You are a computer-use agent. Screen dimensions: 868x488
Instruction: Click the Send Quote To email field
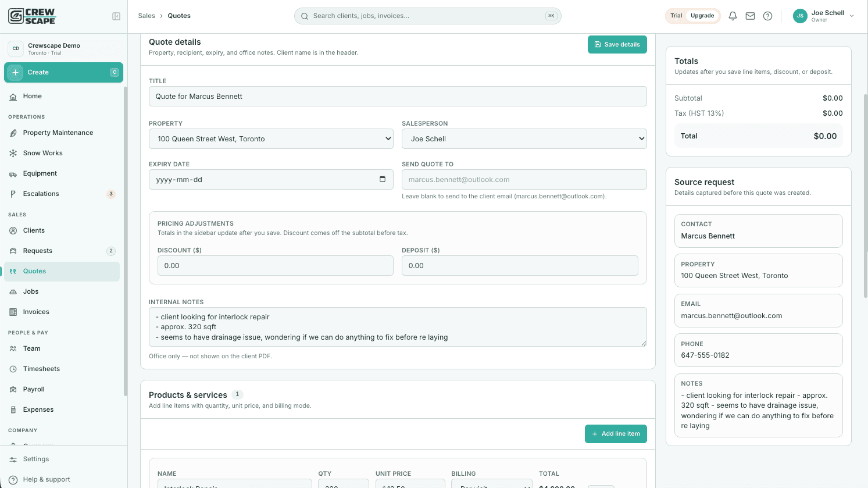524,180
